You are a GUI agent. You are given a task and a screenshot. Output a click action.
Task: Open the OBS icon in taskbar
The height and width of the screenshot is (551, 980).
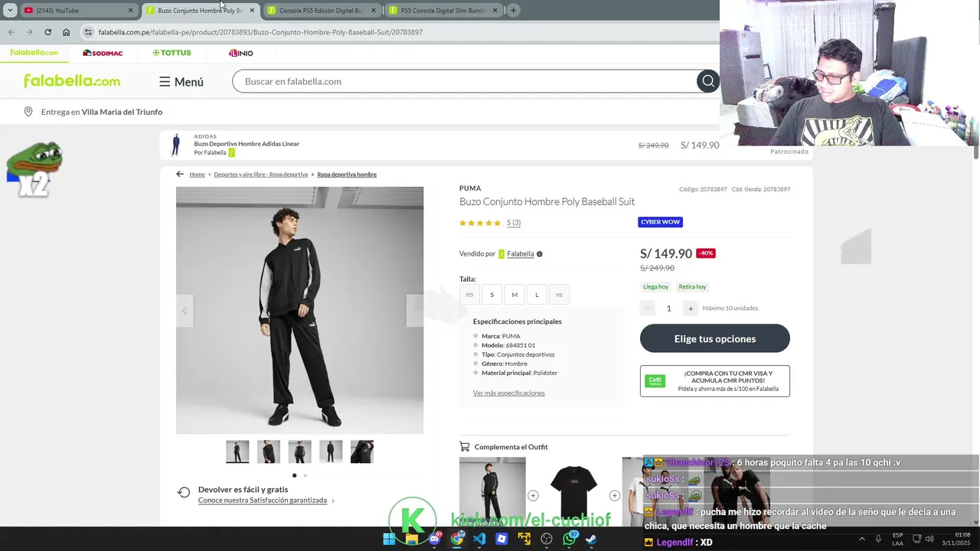547,539
